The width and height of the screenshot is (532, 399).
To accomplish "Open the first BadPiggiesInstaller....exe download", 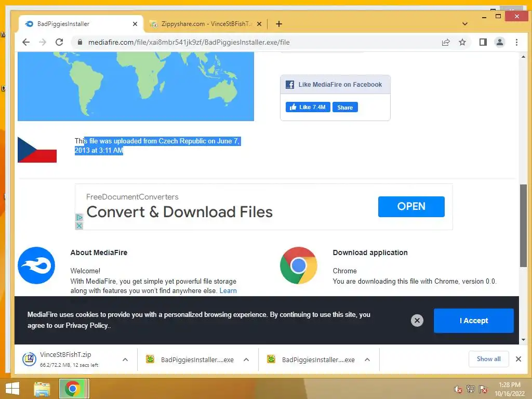I will [x=190, y=360].
